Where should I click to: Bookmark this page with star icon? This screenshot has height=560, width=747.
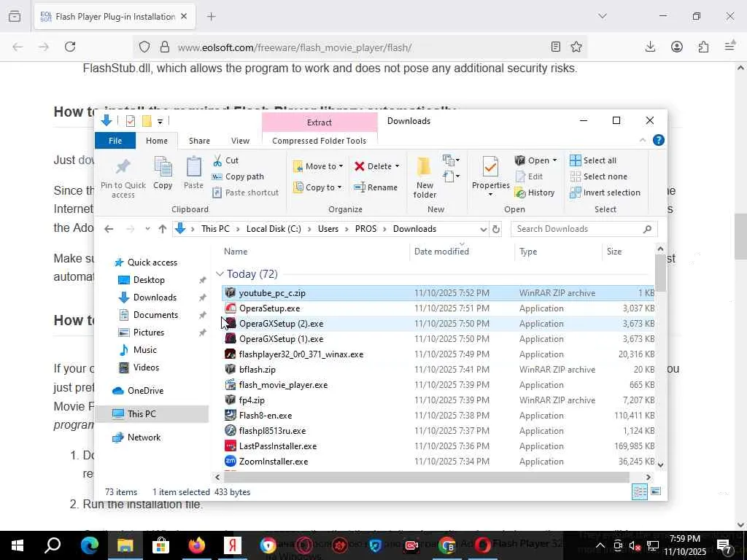pyautogui.click(x=576, y=47)
